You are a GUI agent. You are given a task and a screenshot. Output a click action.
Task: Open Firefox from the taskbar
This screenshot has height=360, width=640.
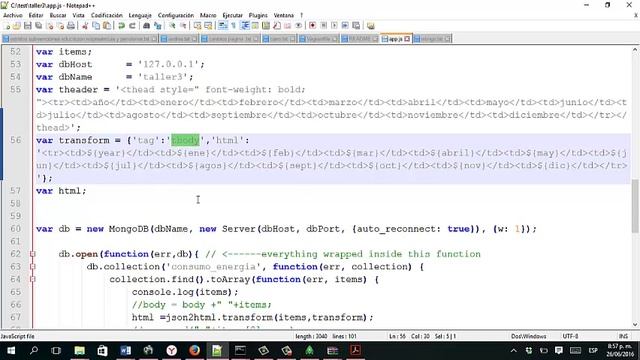click(194, 350)
